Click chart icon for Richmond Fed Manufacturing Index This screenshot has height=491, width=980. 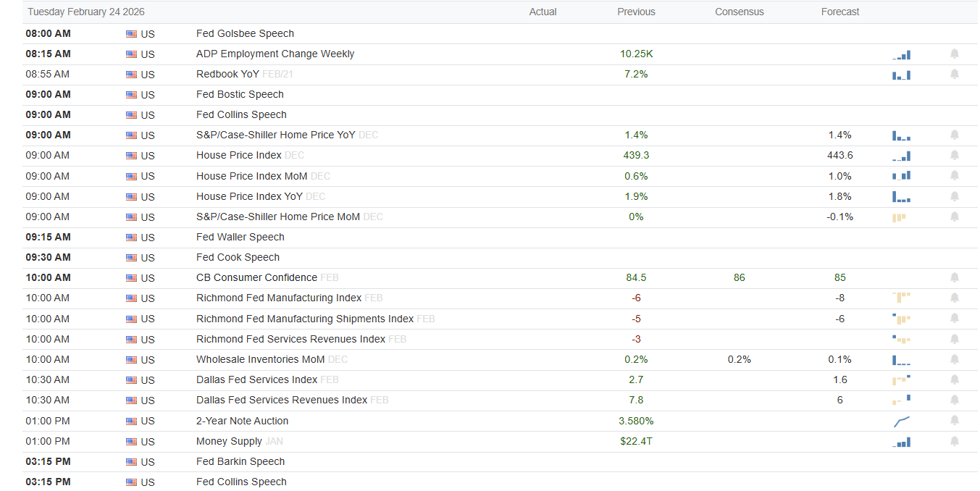pyautogui.click(x=901, y=298)
